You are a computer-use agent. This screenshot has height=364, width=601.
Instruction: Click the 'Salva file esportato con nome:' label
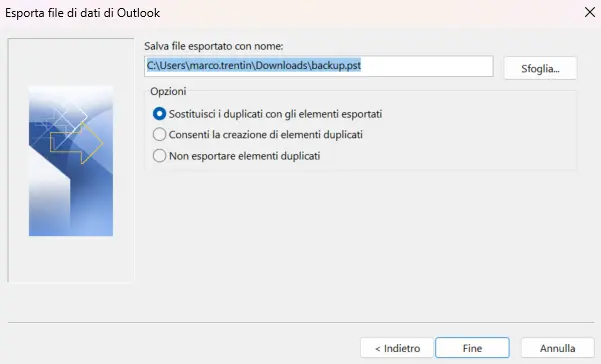click(x=213, y=46)
